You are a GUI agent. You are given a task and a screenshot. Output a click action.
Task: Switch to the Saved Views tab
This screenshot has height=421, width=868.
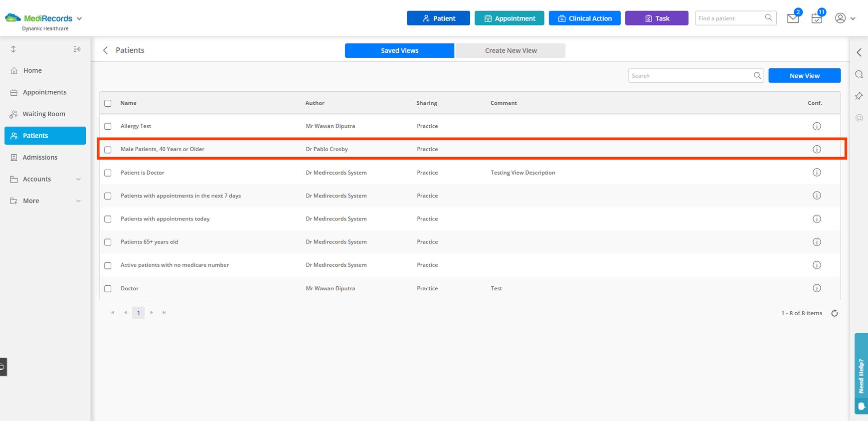[399, 50]
